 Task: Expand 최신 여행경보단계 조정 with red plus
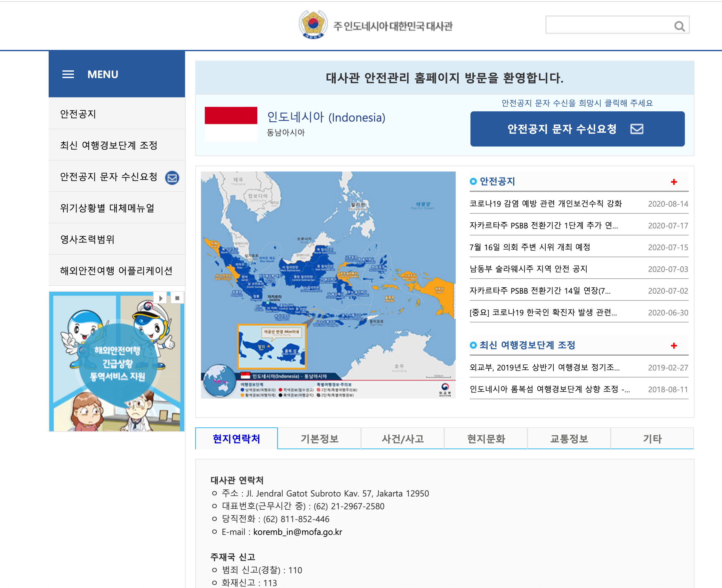[x=674, y=346]
